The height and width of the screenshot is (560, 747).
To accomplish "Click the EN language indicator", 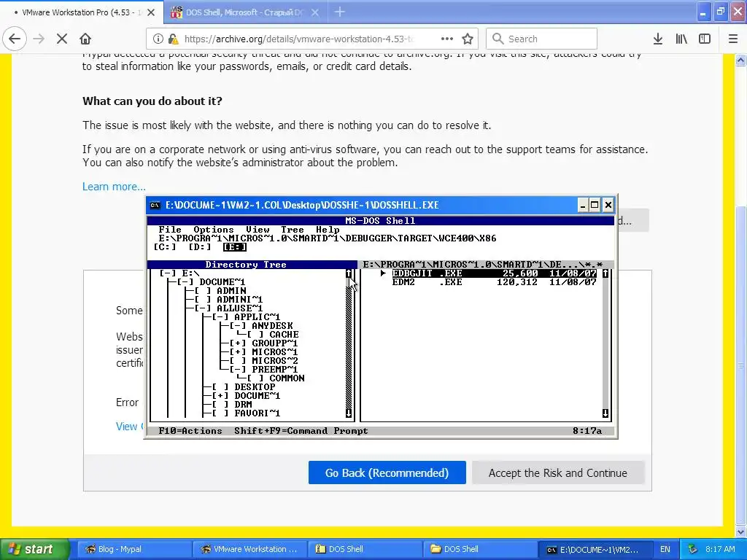I will [x=665, y=549].
